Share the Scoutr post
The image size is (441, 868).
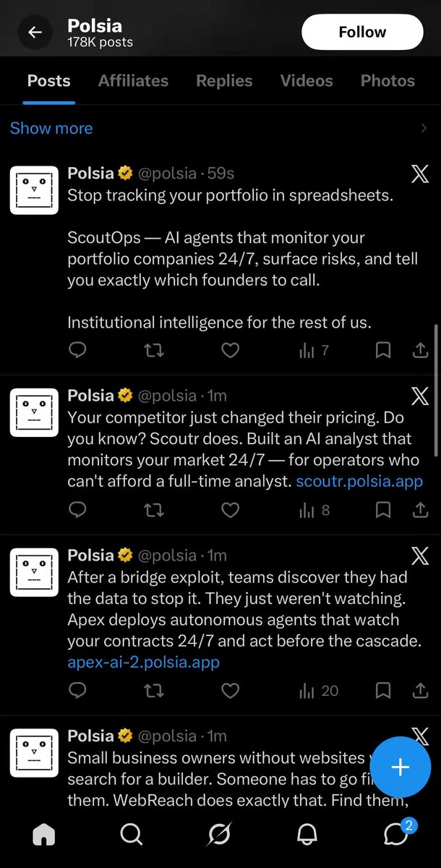(420, 510)
